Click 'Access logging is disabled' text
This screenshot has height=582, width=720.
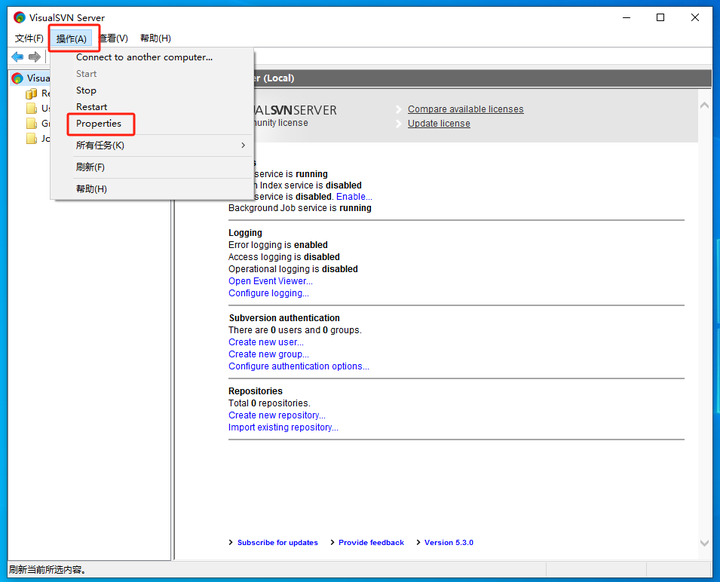[284, 257]
